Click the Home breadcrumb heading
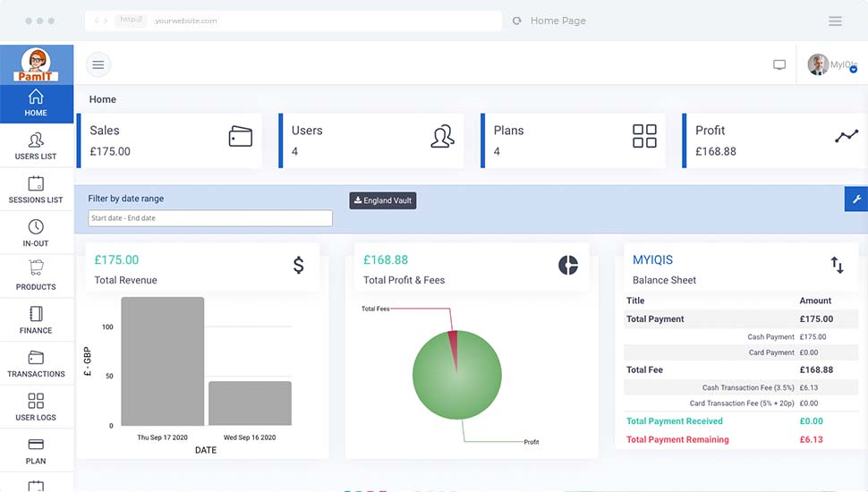 click(x=102, y=99)
